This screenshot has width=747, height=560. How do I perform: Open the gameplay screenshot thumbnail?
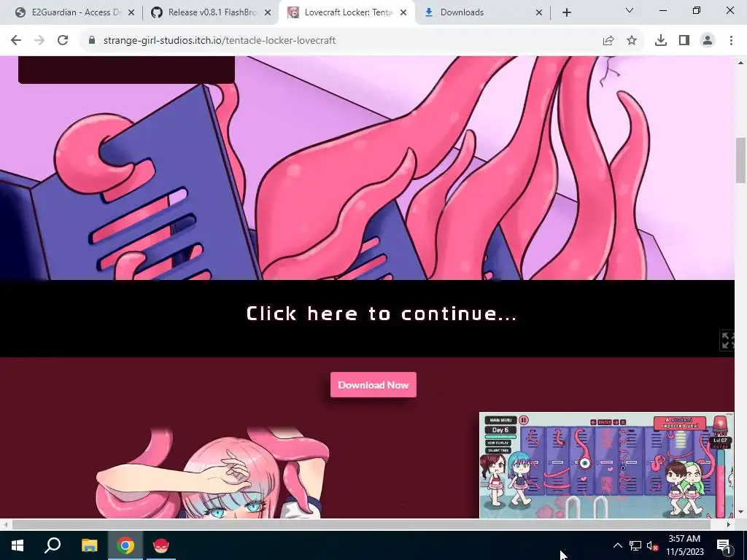click(x=606, y=465)
